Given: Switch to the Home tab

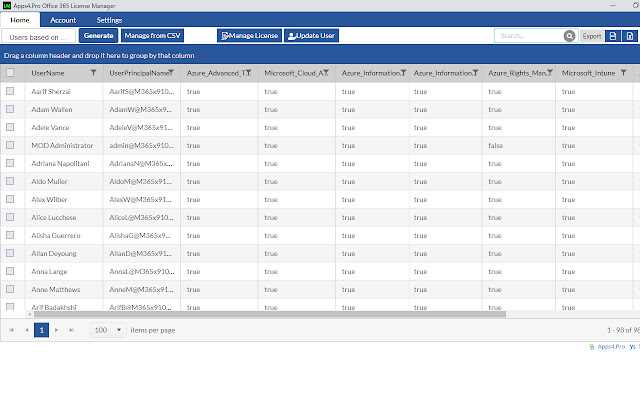Looking at the screenshot, I should (x=20, y=20).
